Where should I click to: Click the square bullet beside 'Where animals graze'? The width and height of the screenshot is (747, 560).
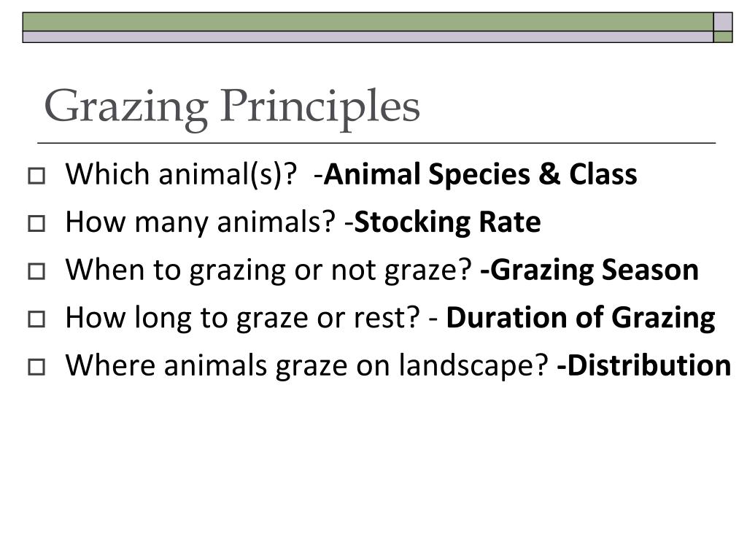[36, 367]
